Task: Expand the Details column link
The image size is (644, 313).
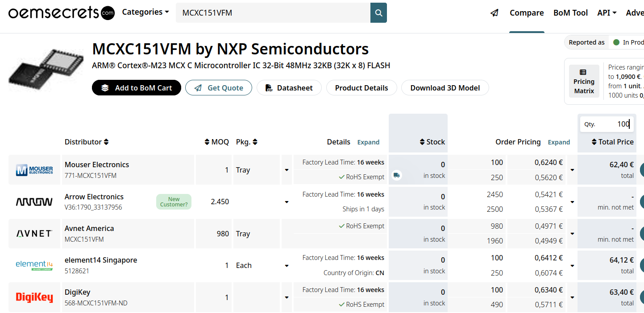Action: click(368, 142)
